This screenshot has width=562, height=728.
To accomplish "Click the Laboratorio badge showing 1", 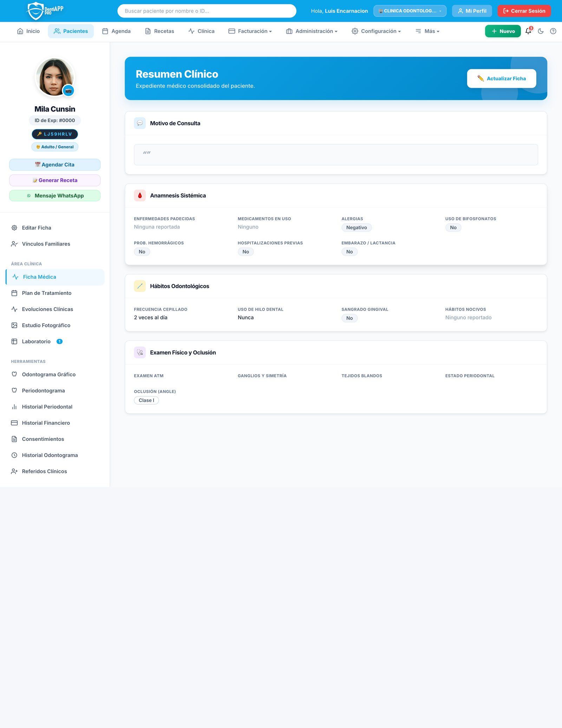I will pyautogui.click(x=60, y=342).
